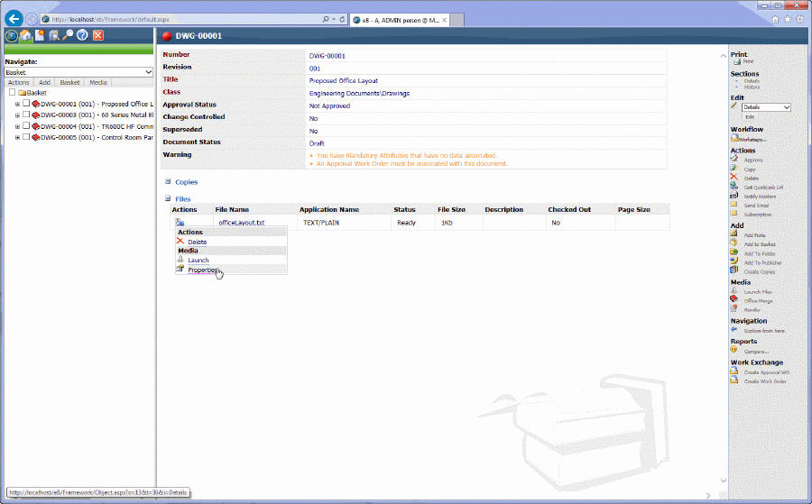Click the Create Work Order icon
The image size is (812, 504).
point(734,380)
